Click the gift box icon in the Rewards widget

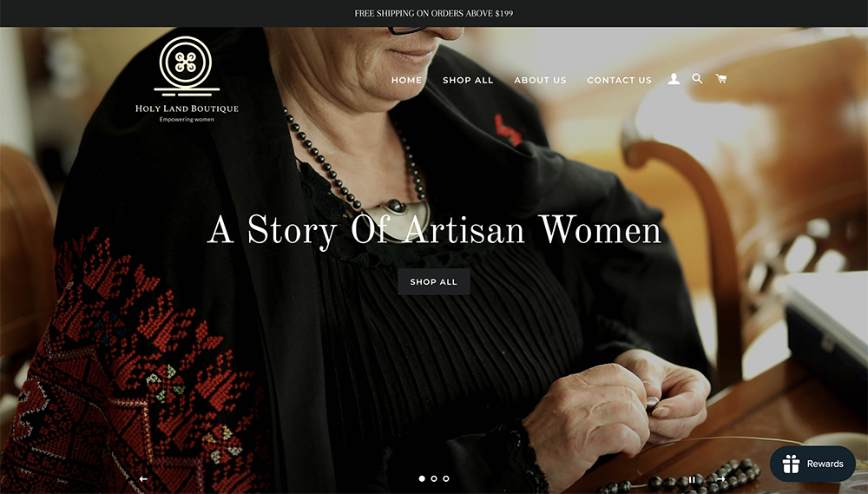click(791, 464)
